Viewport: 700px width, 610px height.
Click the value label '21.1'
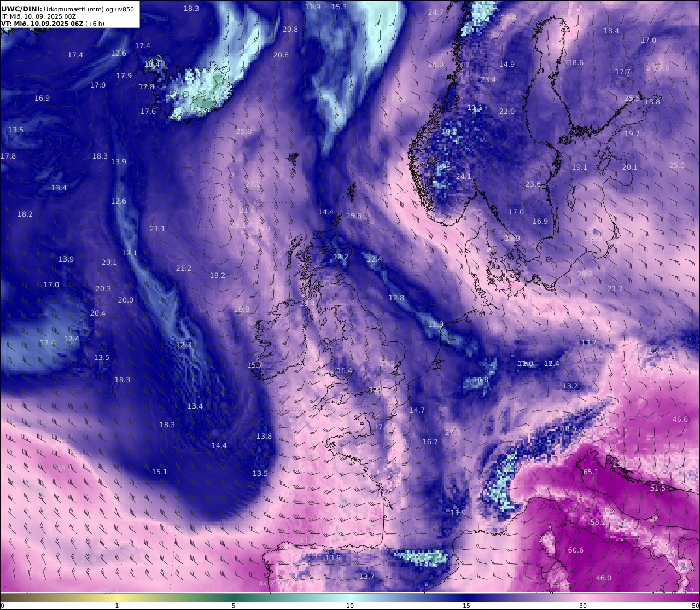(157, 229)
